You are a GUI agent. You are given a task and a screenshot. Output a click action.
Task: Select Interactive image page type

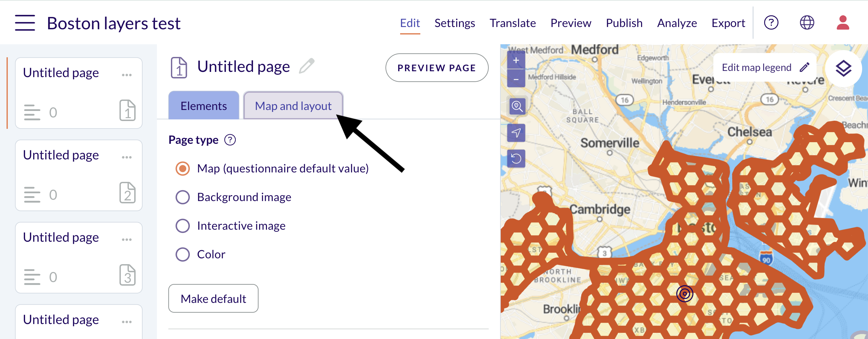coord(183,225)
